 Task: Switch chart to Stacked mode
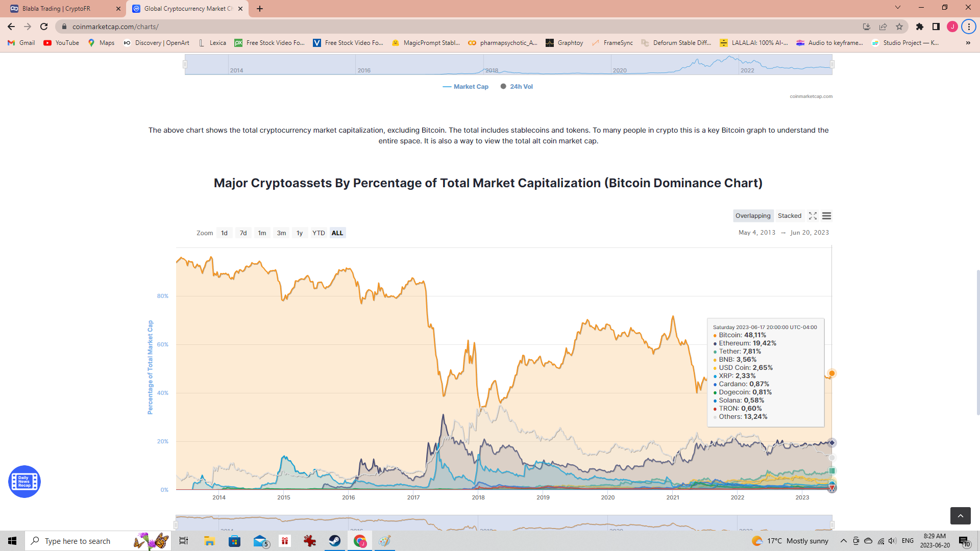(x=789, y=216)
